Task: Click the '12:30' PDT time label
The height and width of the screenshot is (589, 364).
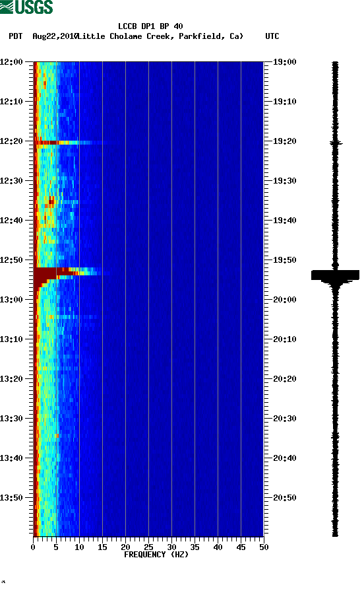Action: [12, 181]
